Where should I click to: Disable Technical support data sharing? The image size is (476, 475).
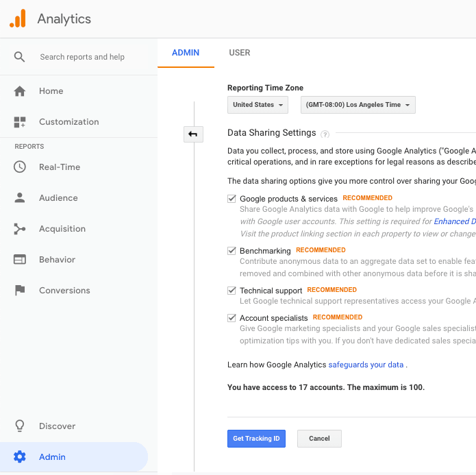click(x=231, y=291)
